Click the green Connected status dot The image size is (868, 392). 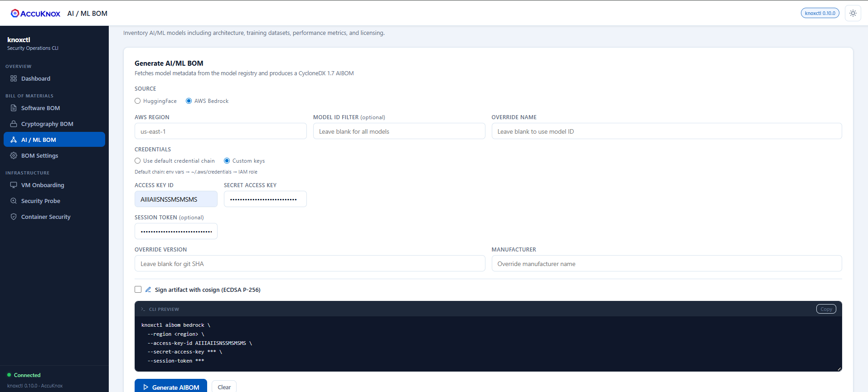9,375
